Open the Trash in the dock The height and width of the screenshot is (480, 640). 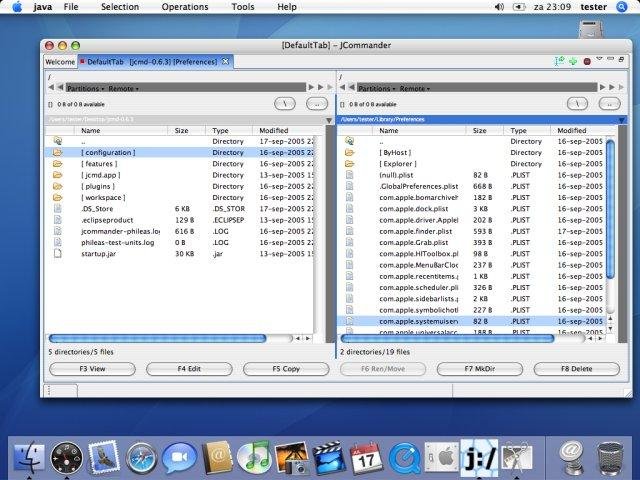(611, 458)
